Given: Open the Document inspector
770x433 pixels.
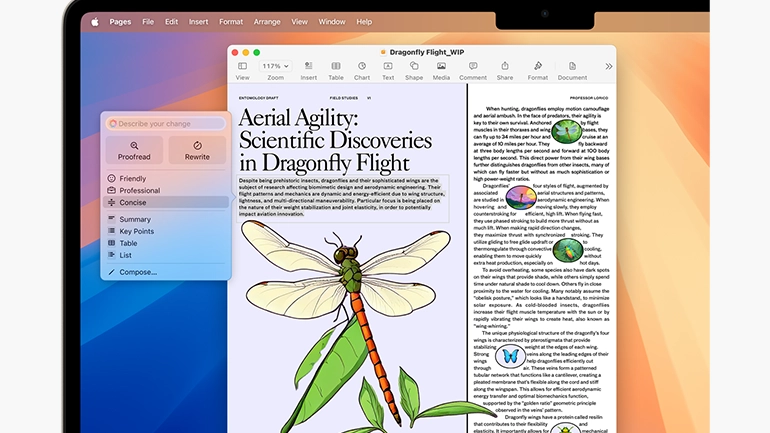Looking at the screenshot, I should (572, 71).
